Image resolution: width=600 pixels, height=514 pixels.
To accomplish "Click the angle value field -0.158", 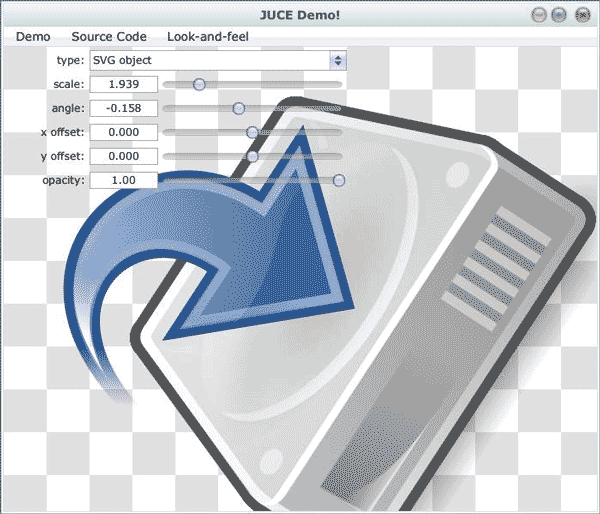I will coord(124,108).
